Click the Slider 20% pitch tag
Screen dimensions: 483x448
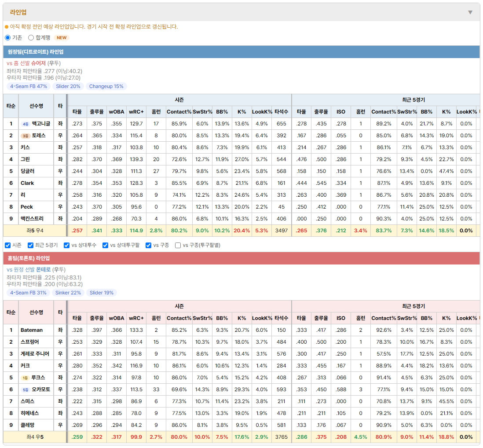[x=68, y=86]
